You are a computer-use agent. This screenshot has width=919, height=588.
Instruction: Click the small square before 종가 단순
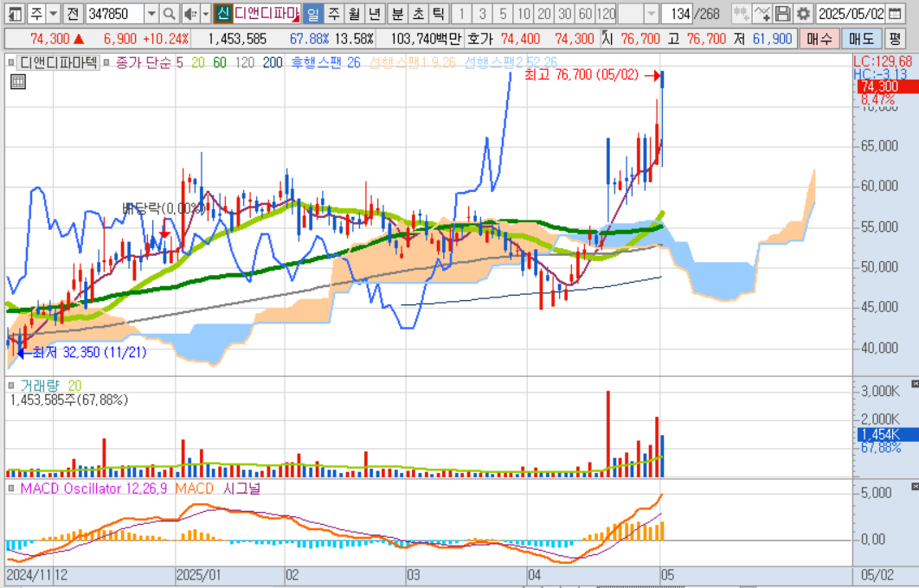pos(106,62)
